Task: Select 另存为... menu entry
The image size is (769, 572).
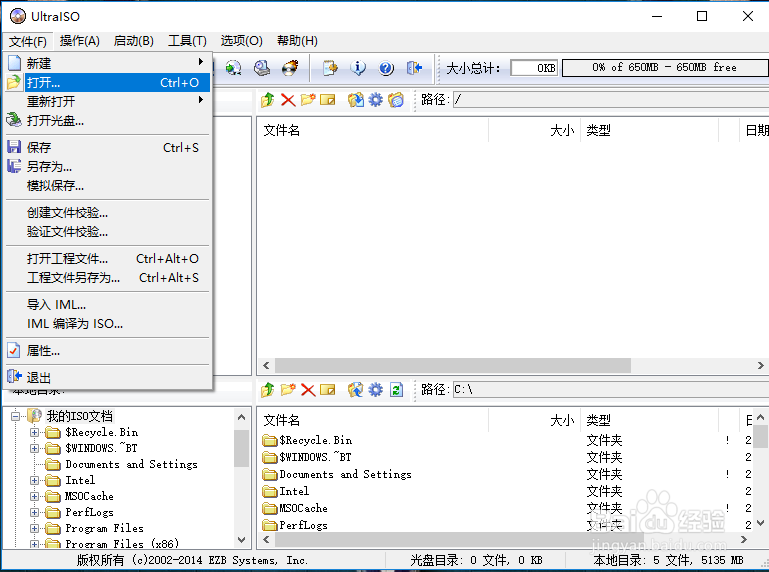Action: 108,166
